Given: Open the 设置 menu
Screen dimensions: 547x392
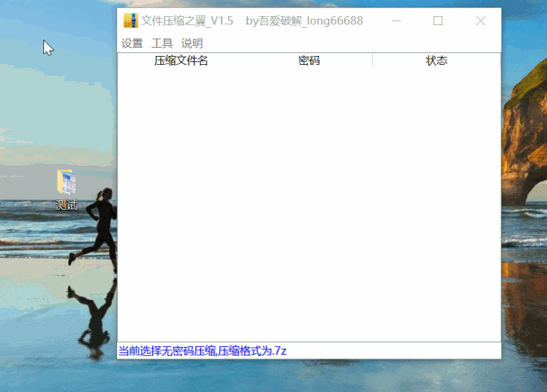Looking at the screenshot, I should [132, 43].
